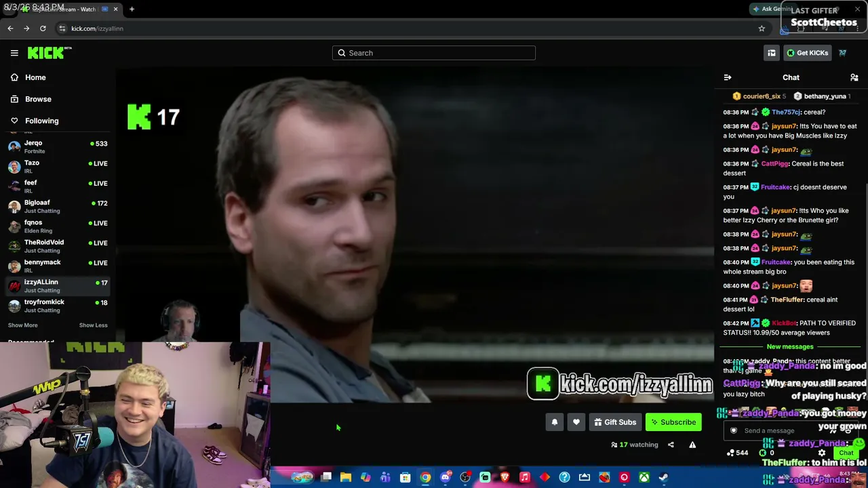Toggle stream notifications bell
Image resolution: width=868 pixels, height=488 pixels.
[555, 422]
